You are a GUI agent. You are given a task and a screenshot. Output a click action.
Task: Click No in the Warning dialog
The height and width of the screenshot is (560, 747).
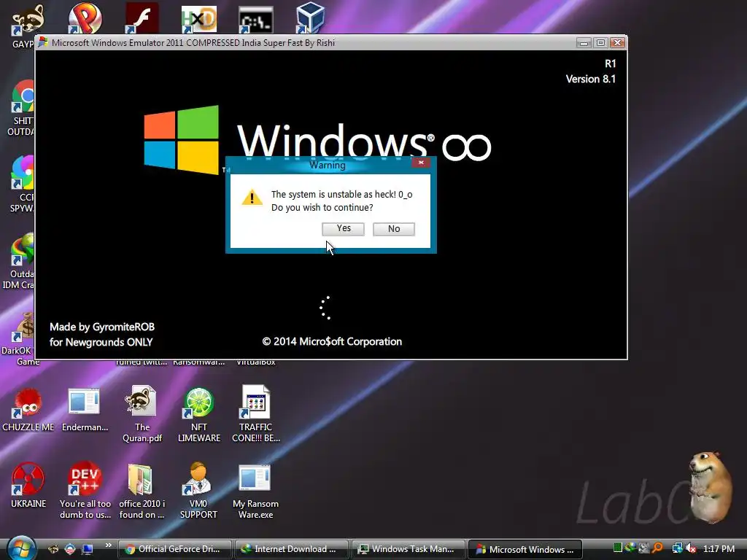point(393,228)
